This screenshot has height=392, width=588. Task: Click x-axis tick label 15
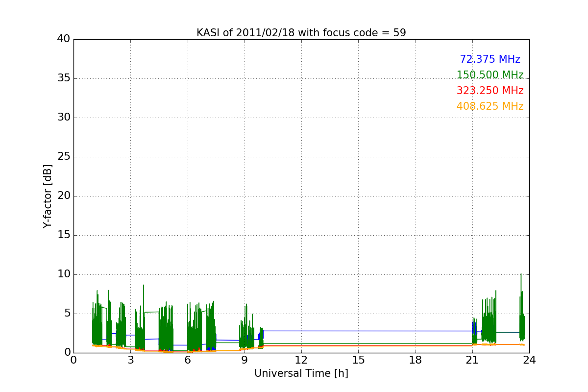pos(358,360)
